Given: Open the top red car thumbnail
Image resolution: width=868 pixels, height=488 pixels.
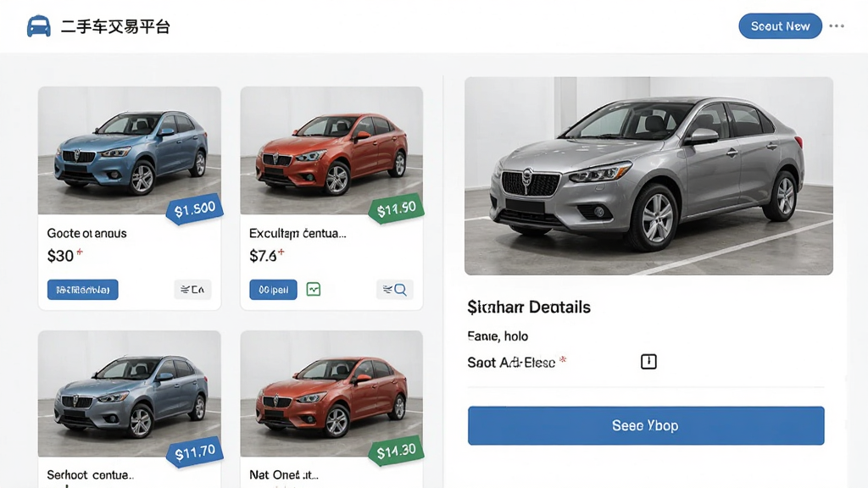Looking at the screenshot, I should click(x=331, y=150).
